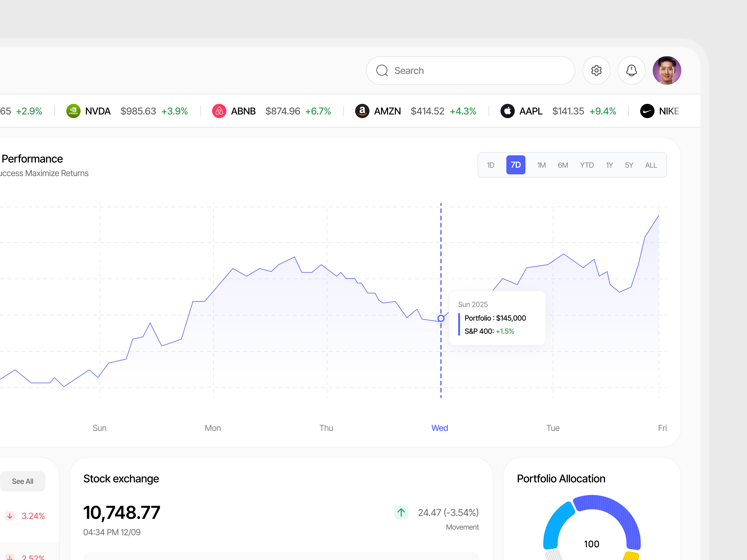The height and width of the screenshot is (560, 747).
Task: Click the magnifier icon in the search bar
Action: coord(382,70)
